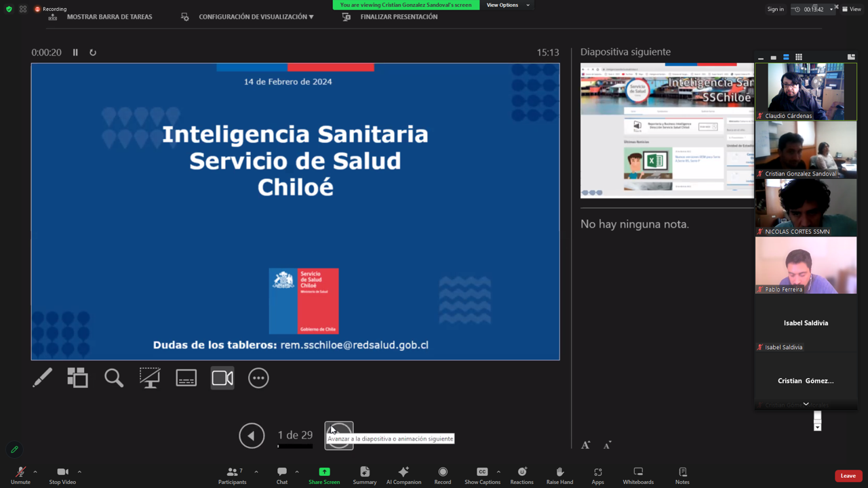Restart the presentation timer
The height and width of the screenshot is (488, 868).
point(93,52)
